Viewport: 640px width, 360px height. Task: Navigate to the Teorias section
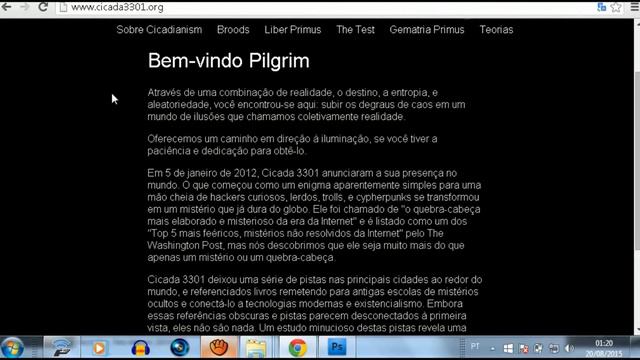click(x=496, y=30)
